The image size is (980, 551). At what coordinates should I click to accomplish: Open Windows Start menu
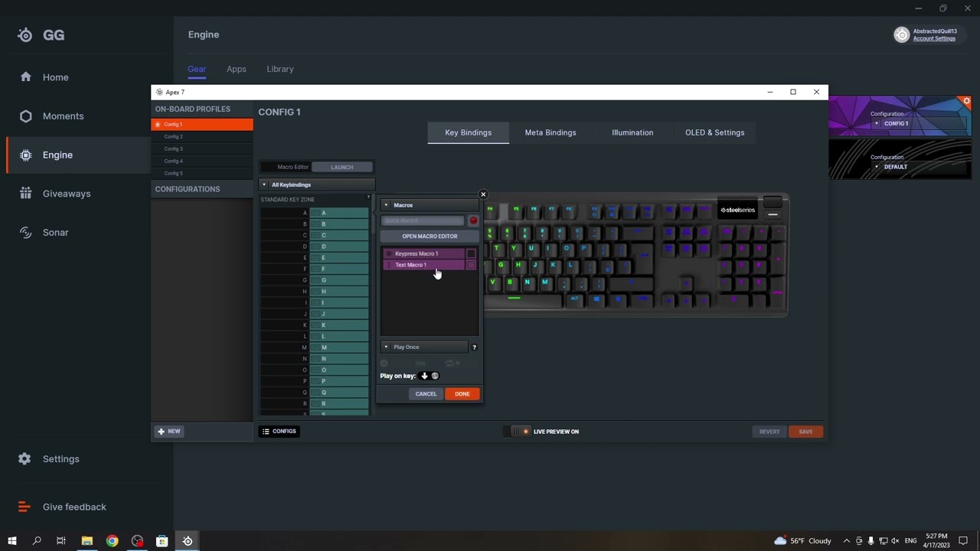pos(11,541)
